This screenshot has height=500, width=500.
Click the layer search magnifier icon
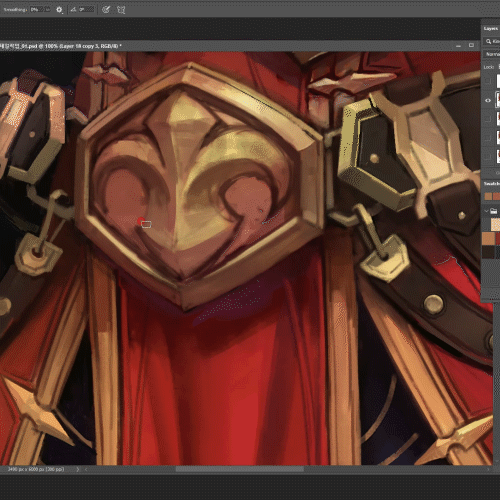click(x=488, y=41)
